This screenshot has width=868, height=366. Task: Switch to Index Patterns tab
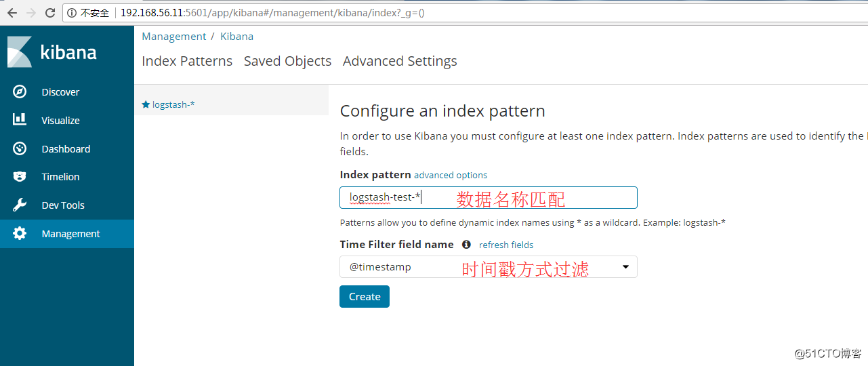(187, 61)
